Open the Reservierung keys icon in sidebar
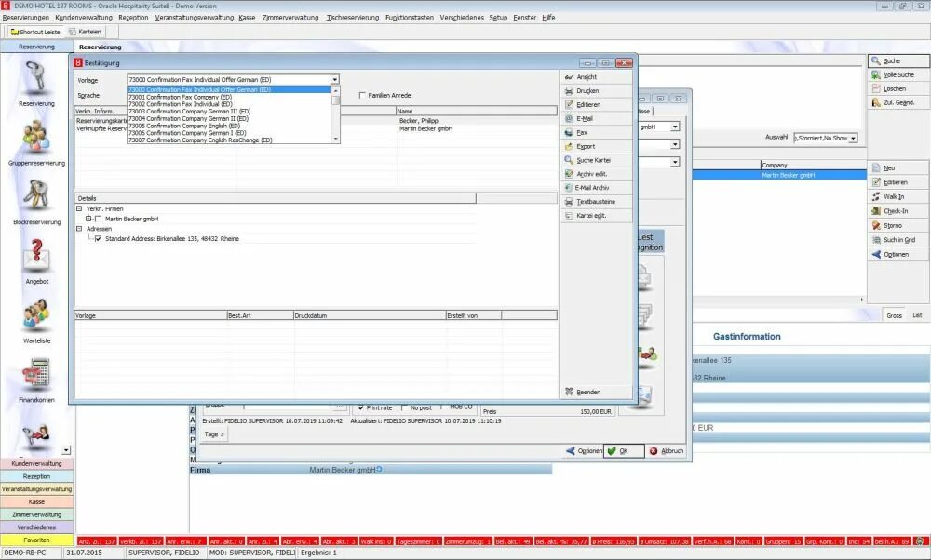 [x=36, y=78]
